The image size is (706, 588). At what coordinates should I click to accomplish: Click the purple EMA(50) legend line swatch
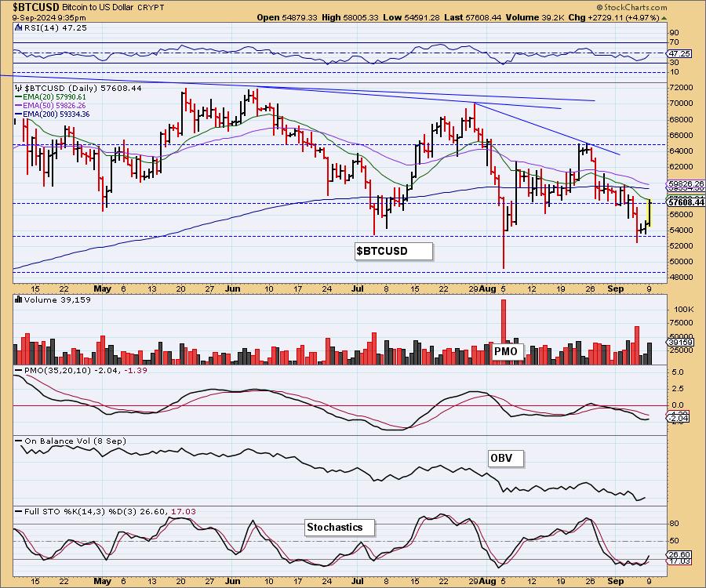coord(19,106)
